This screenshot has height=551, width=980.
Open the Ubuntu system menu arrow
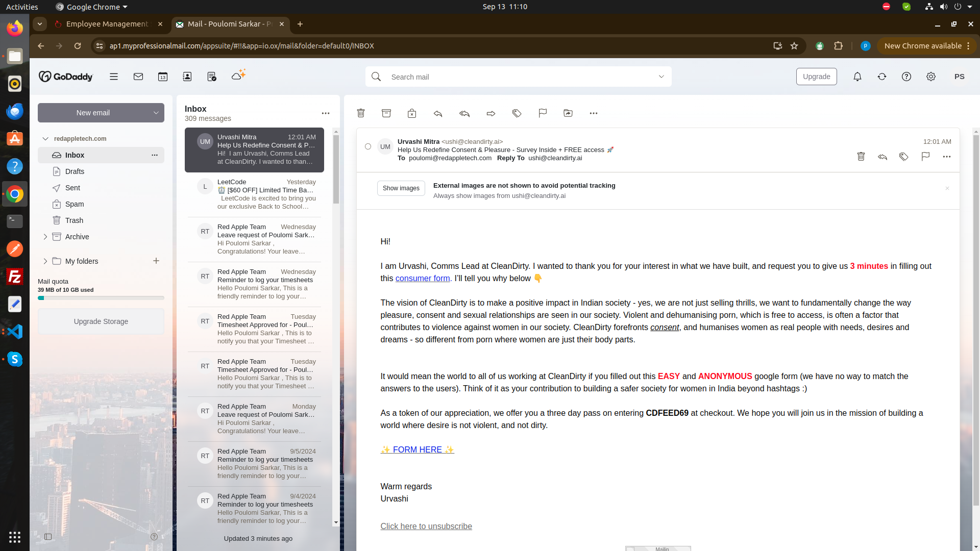coord(970,7)
